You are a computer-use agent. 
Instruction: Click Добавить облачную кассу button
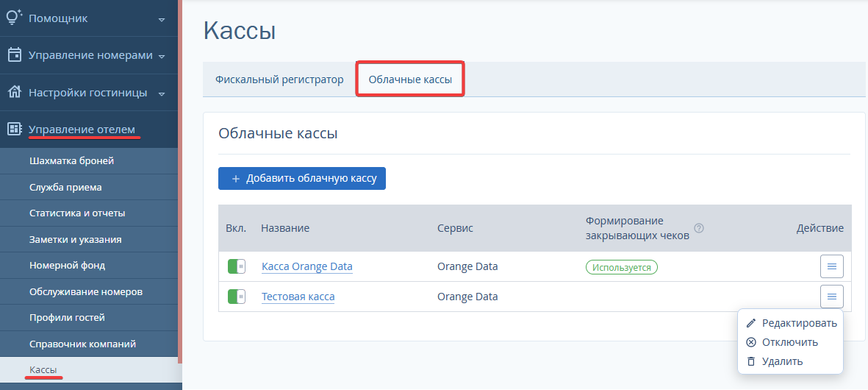pos(301,178)
